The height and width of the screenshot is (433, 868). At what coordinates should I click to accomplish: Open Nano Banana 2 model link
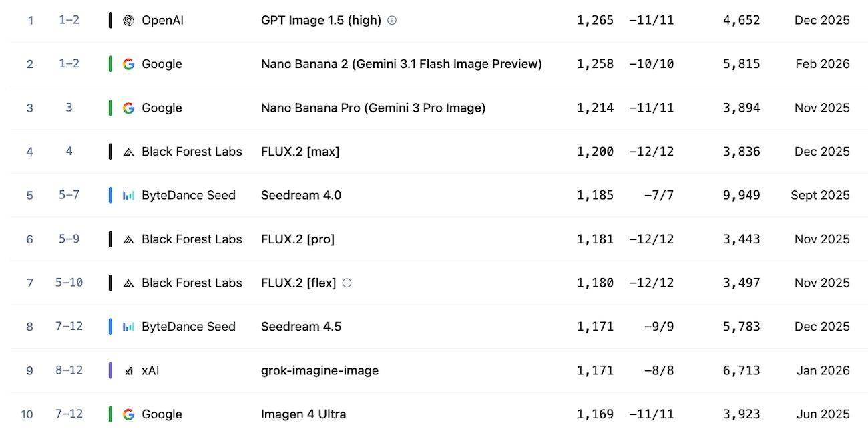pos(401,64)
